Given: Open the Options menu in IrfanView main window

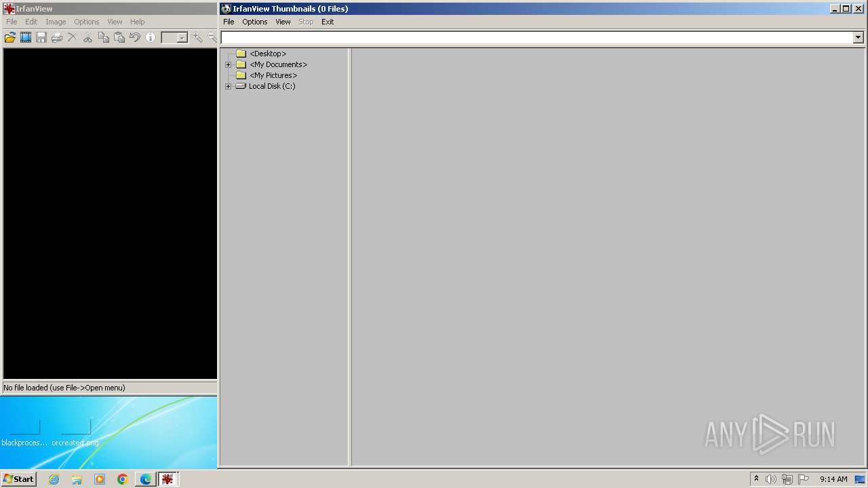Looking at the screenshot, I should coord(87,22).
